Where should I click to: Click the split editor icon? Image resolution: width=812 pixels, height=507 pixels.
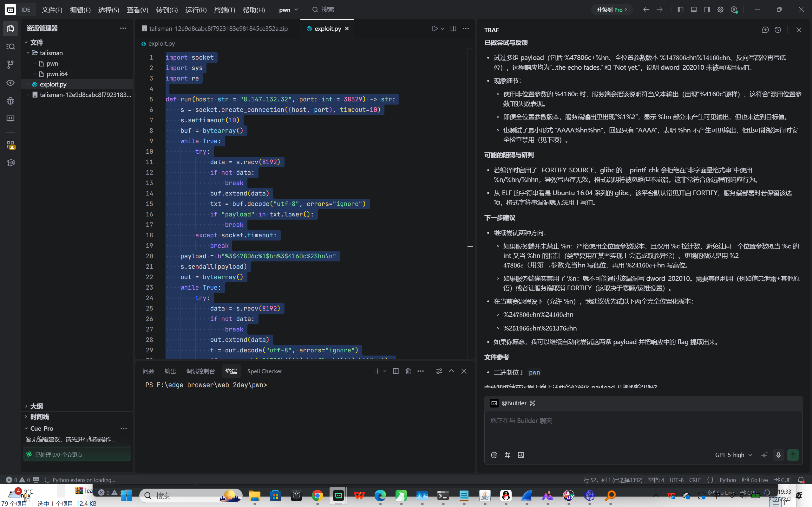point(453,29)
